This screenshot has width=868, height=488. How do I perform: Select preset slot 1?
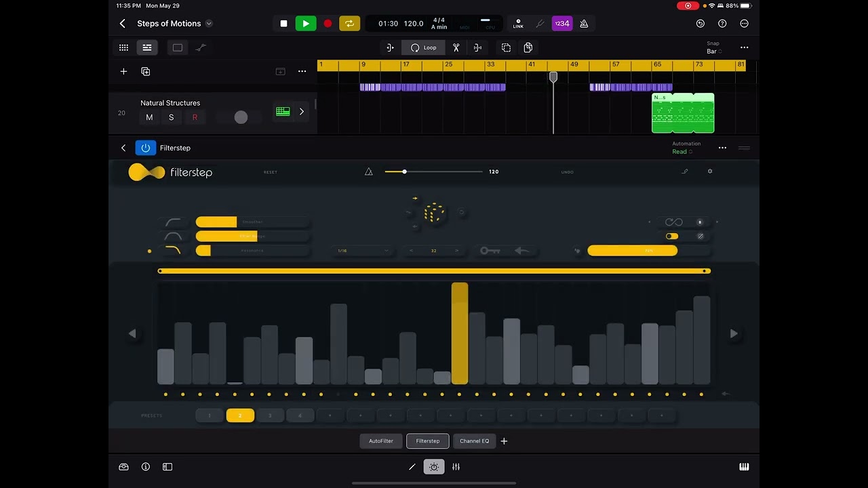tap(210, 415)
